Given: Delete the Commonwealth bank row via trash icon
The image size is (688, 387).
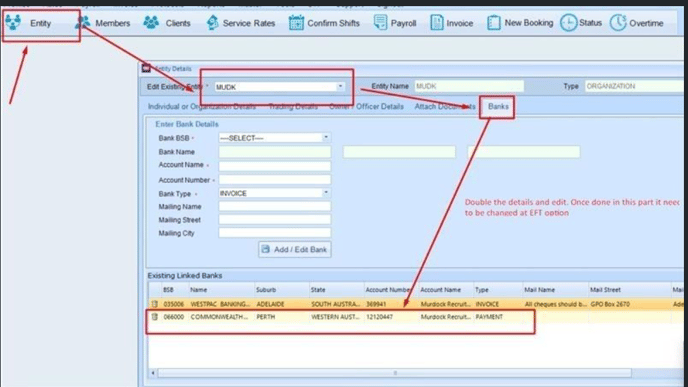Looking at the screenshot, I should 154,316.
